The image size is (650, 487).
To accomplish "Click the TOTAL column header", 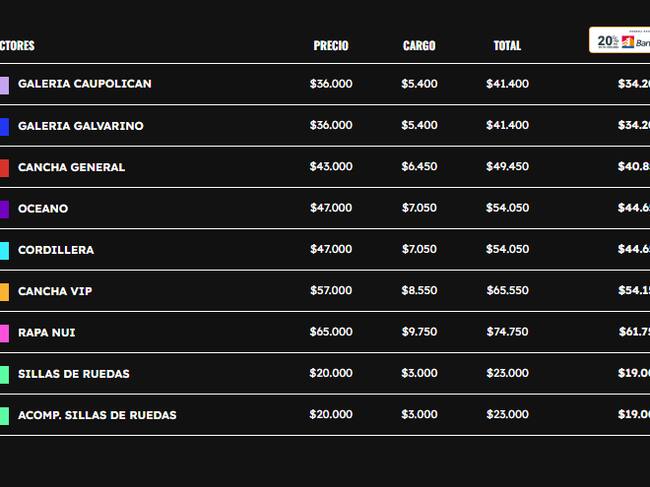I will pos(507,46).
